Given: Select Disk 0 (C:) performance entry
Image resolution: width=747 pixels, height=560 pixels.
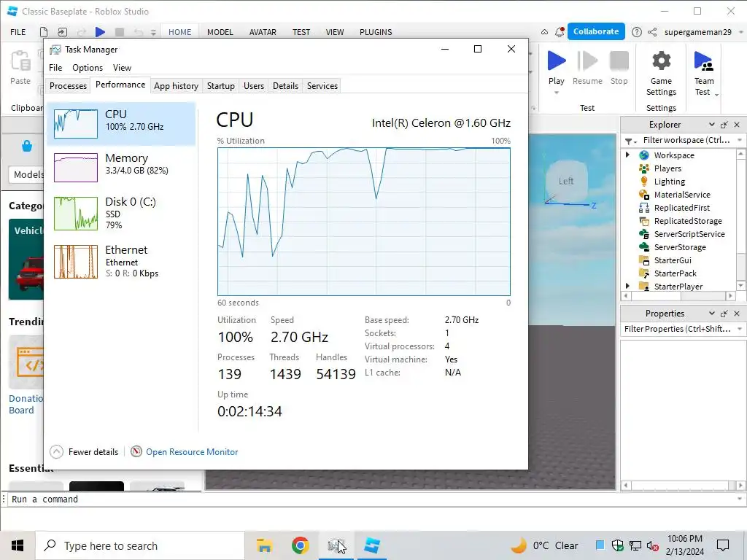Looking at the screenshot, I should click(122, 214).
